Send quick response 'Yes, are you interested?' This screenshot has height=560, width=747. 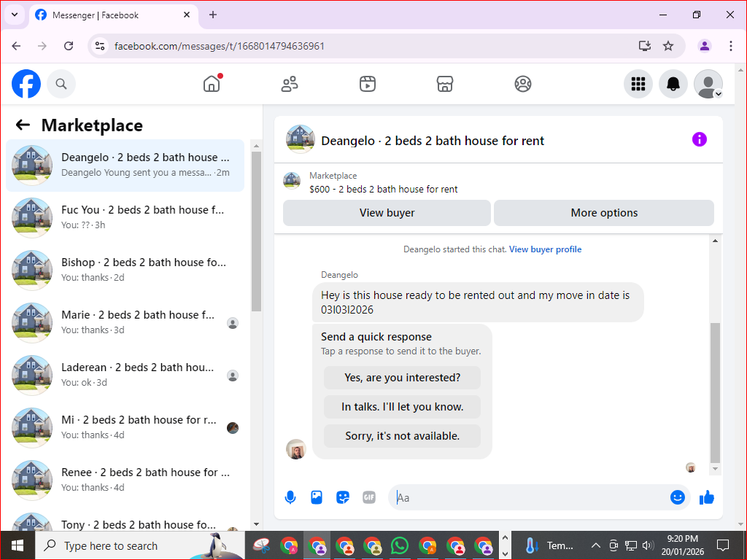(x=402, y=378)
